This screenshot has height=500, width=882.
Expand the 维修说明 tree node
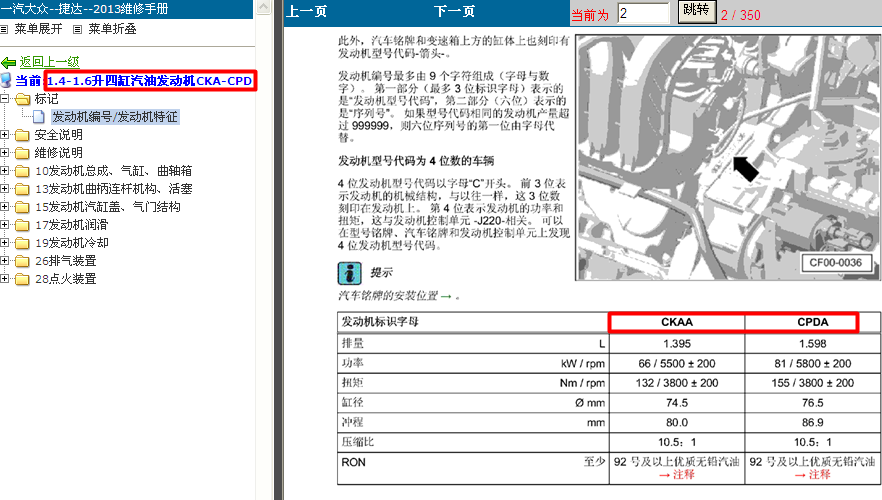(x=4, y=152)
